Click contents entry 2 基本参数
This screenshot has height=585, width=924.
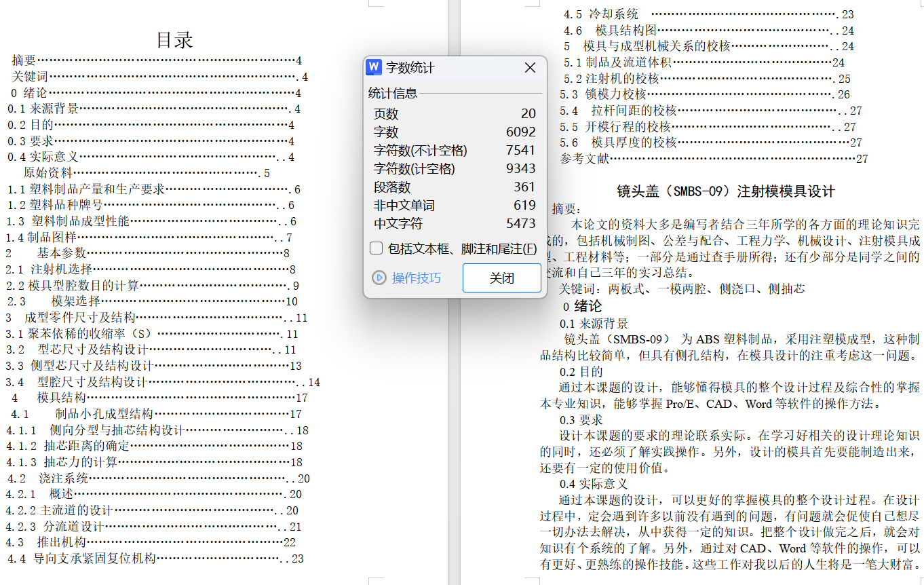(148, 253)
